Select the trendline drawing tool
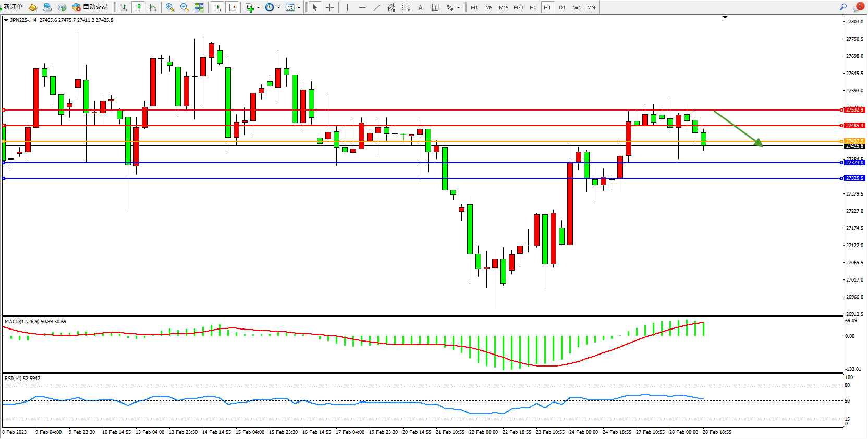Screen dimensions: 868x439 (x=376, y=7)
